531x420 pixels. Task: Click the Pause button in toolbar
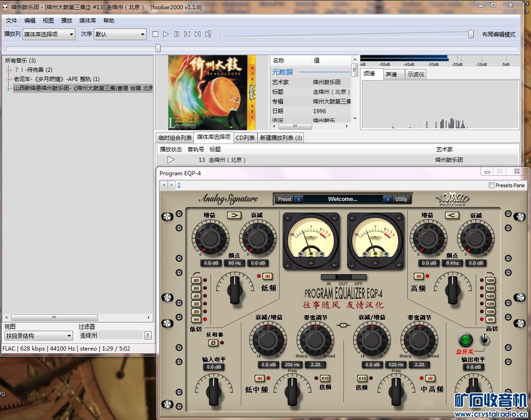tap(177, 34)
